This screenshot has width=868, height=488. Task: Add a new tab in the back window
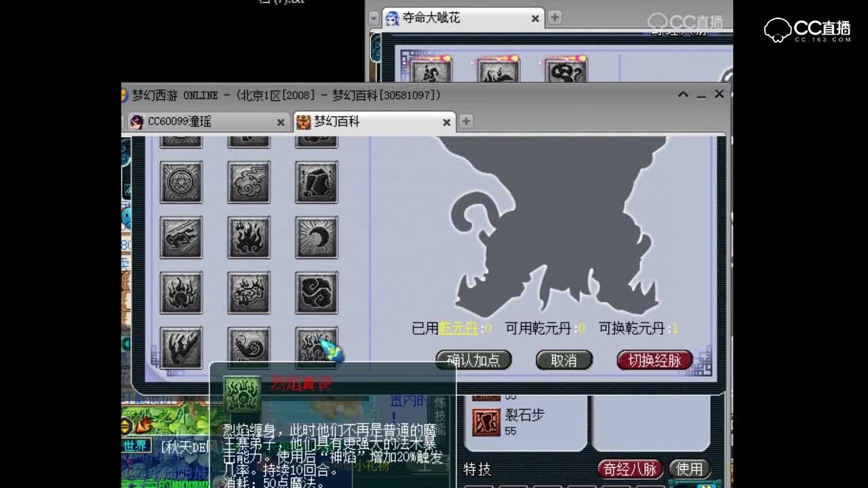555,18
